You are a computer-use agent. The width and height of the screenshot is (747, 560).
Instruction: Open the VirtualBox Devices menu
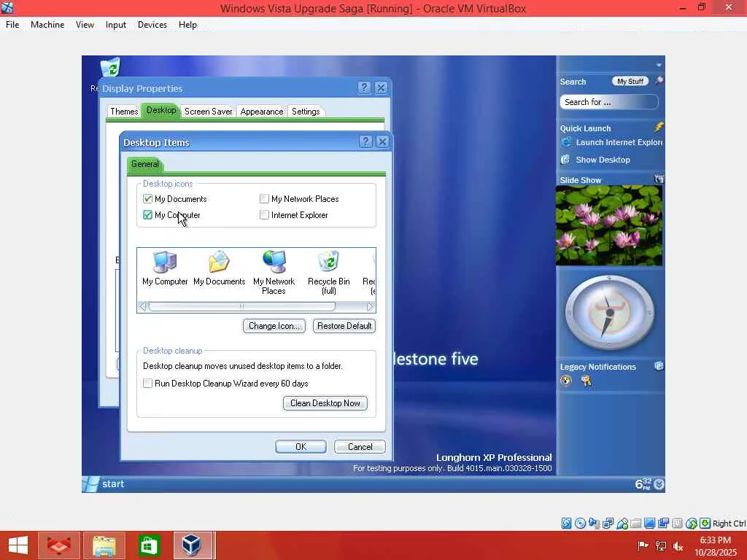pos(152,25)
